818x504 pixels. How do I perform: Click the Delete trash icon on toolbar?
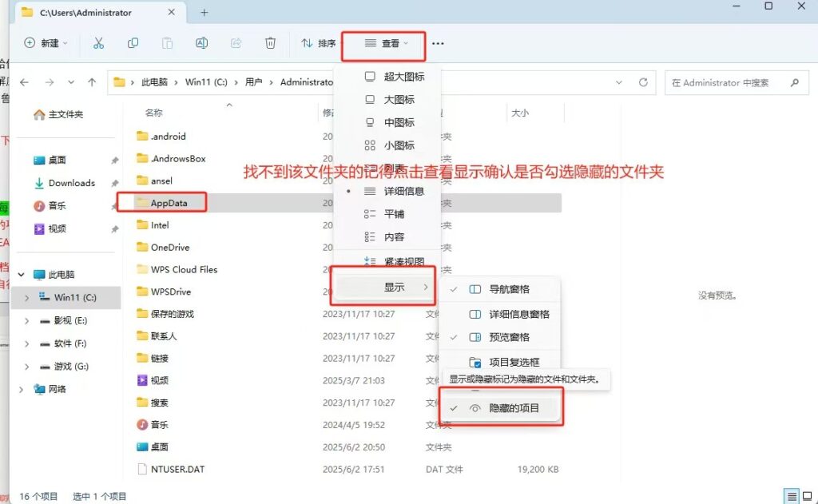point(270,45)
